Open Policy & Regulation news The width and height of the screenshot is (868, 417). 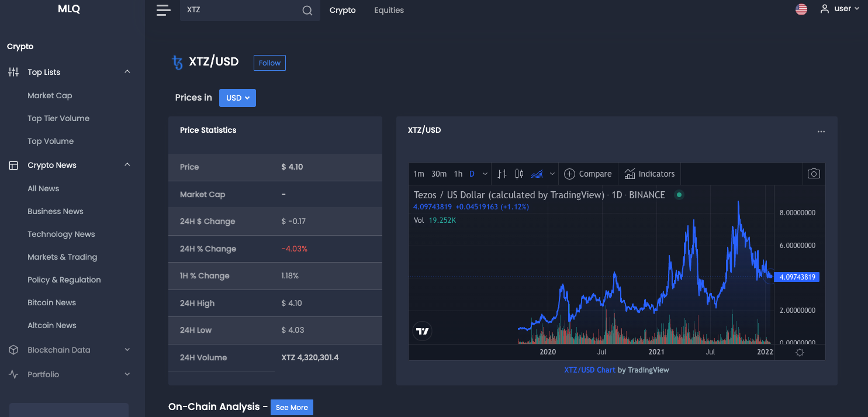[x=64, y=280]
